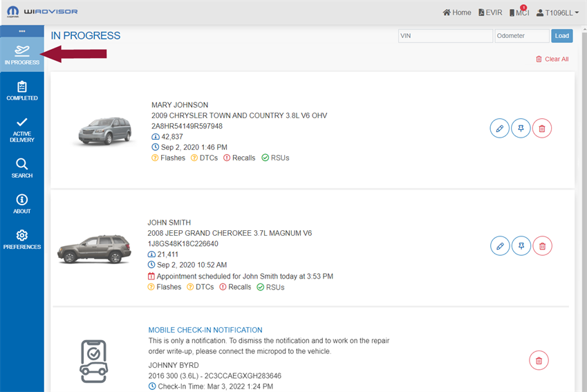Open Preferences from the sidebar

click(21, 240)
